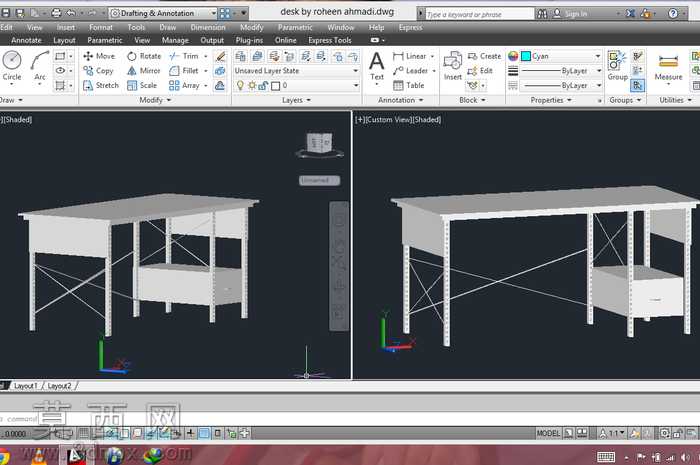The width and height of the screenshot is (700, 465).
Task: Toggle highlighted group selection button in Groups
Action: (638, 85)
